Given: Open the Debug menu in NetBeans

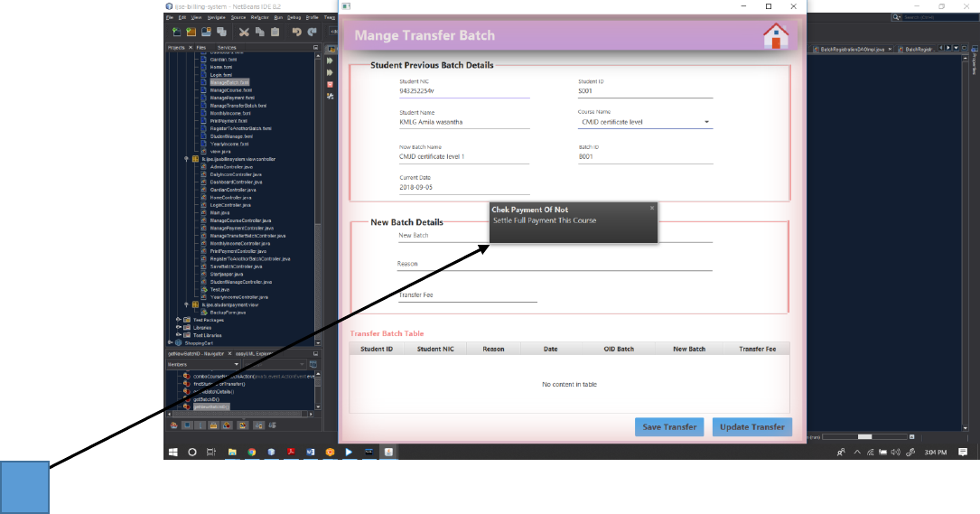Looking at the screenshot, I should (294, 17).
